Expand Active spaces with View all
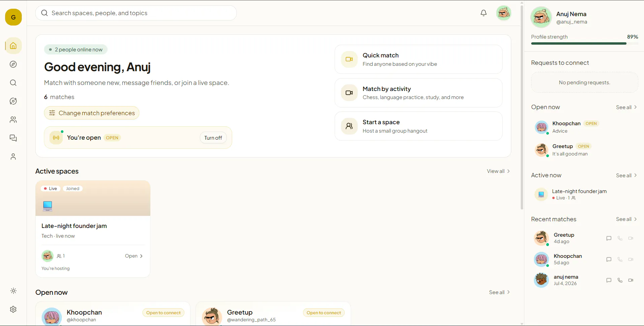Viewport: 644px width, 326px height. click(x=498, y=171)
